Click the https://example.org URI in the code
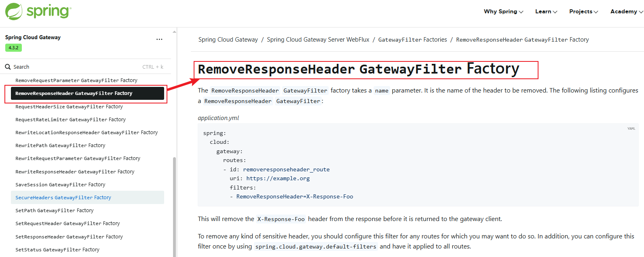 click(x=278, y=178)
